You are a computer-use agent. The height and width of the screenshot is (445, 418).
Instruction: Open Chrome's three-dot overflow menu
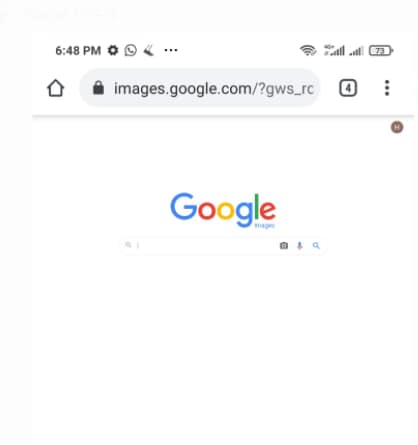click(387, 88)
